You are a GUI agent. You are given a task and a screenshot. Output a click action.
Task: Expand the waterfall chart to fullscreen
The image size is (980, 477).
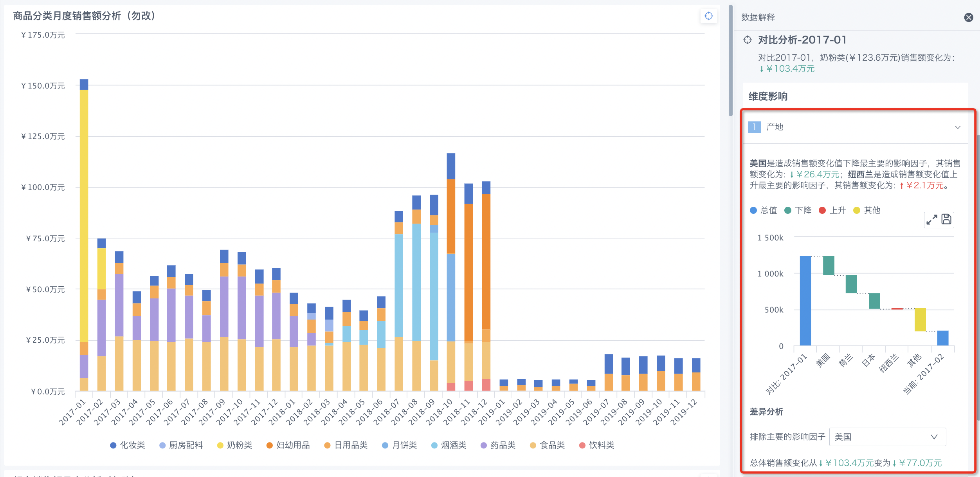931,219
